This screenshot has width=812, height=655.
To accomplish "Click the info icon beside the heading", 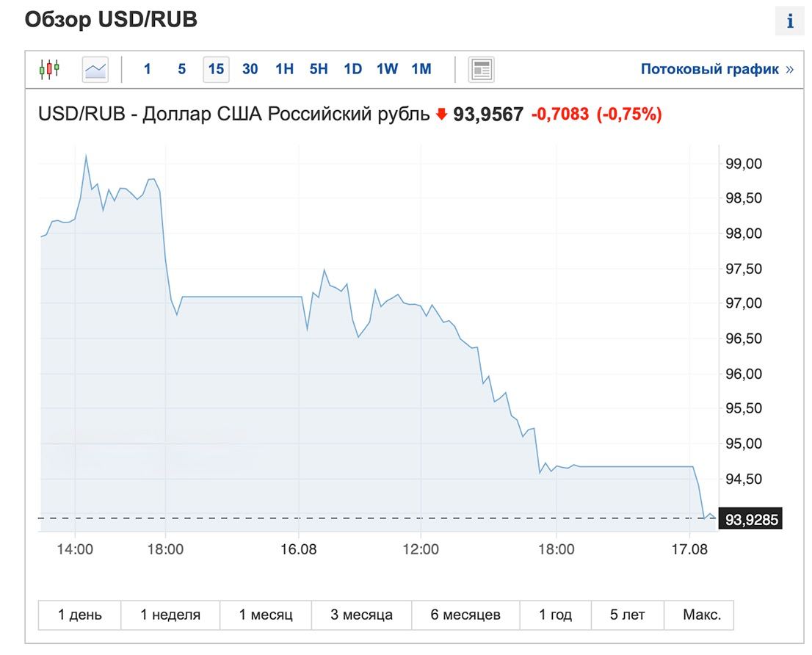I will click(790, 22).
